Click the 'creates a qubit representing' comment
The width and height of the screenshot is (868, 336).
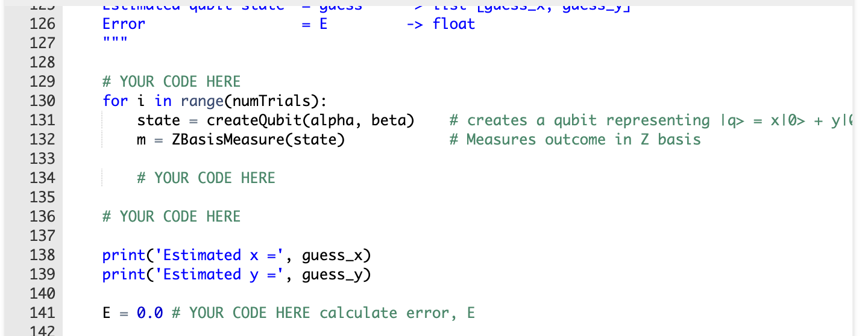(588, 120)
